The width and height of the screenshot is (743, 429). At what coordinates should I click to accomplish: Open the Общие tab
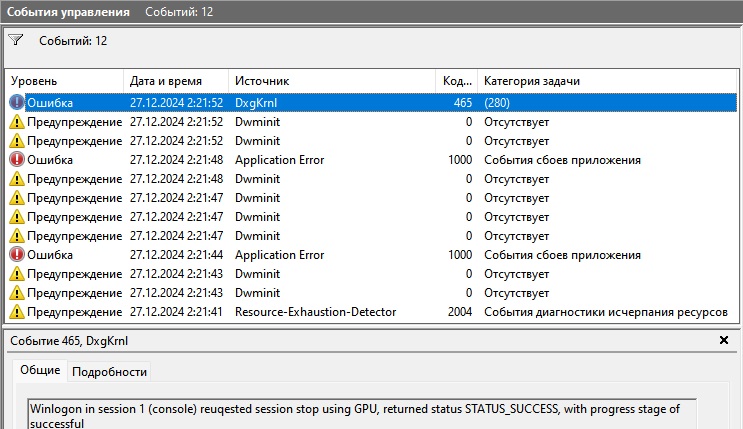pos(40,371)
